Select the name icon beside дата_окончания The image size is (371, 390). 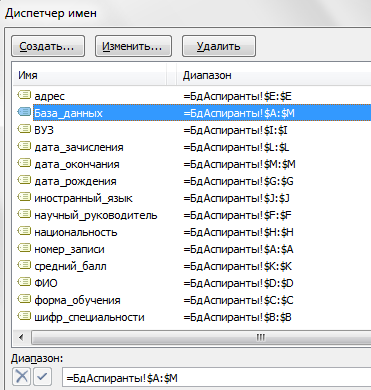point(24,164)
